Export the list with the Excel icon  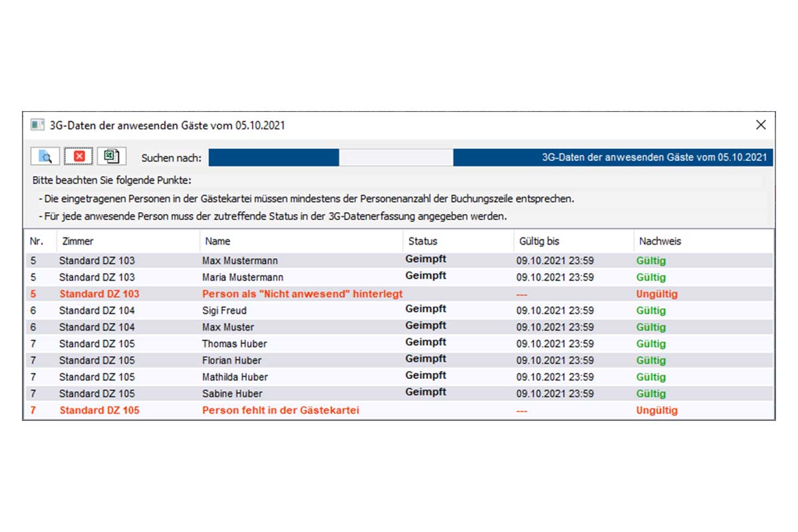[112, 157]
